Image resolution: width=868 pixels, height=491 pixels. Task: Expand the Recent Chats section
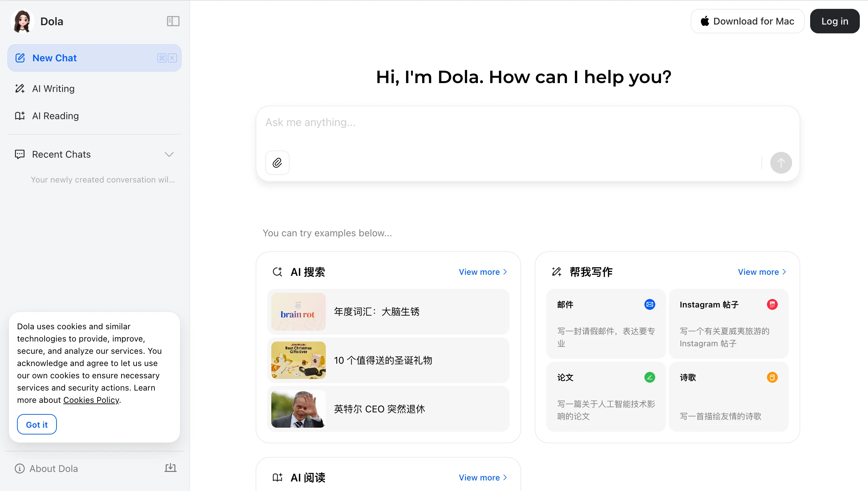(169, 154)
